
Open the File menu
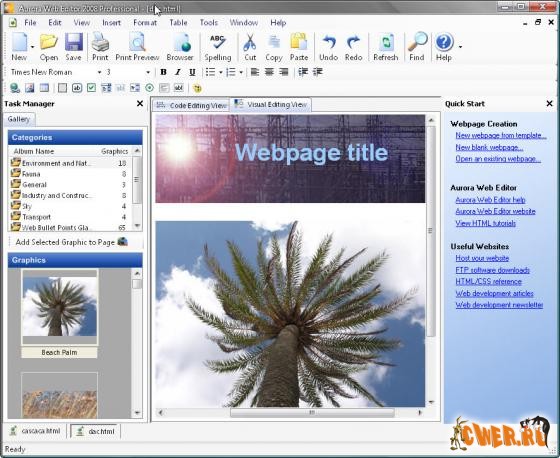30,23
